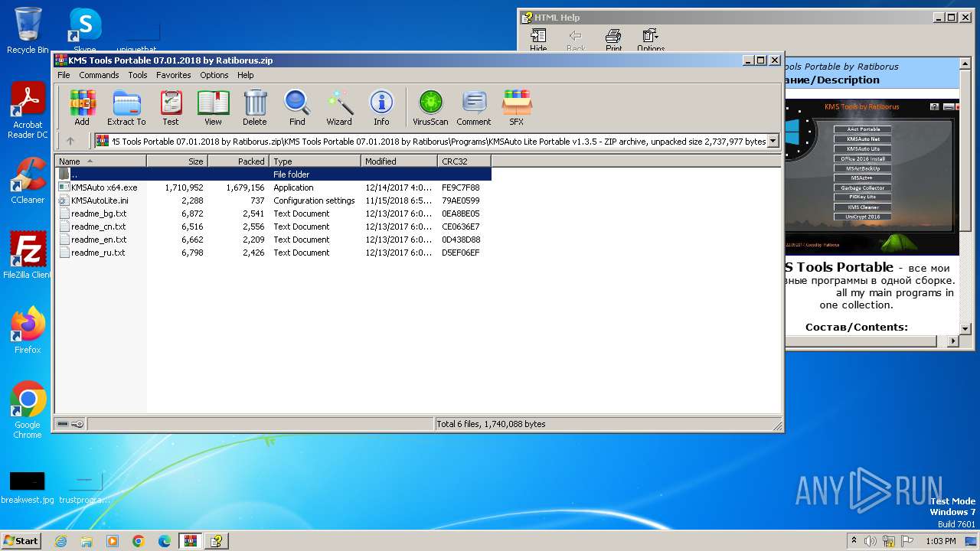Start VirusScan on the archive

pos(430,107)
